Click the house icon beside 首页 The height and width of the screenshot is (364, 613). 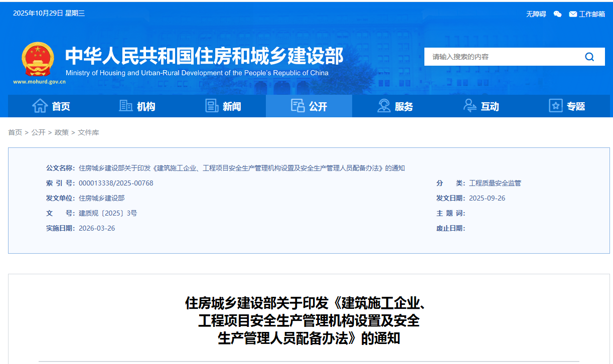tap(40, 106)
